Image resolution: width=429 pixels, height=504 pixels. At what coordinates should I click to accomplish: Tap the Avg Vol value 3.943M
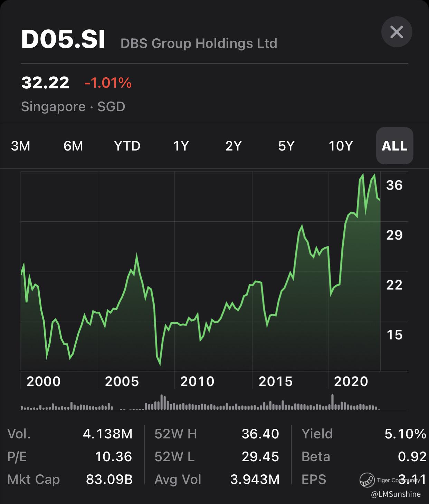(255, 479)
